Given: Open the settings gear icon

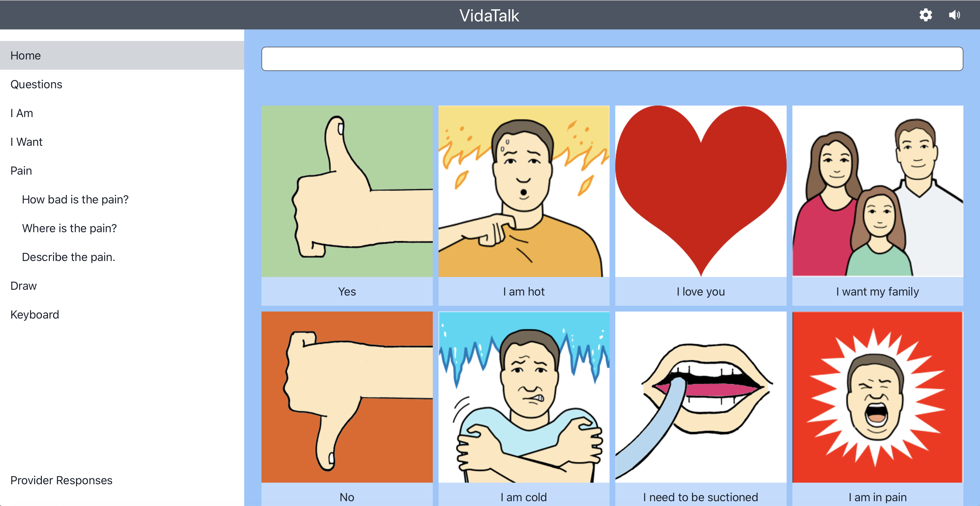Looking at the screenshot, I should point(926,15).
